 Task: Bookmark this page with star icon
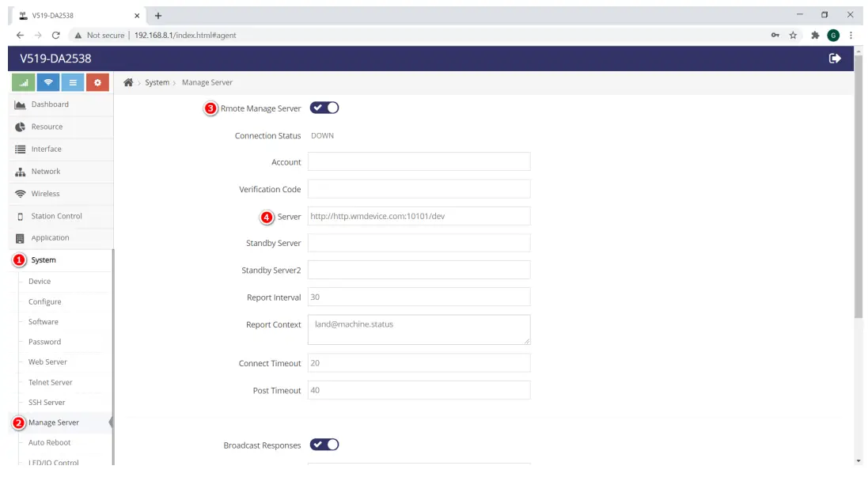(793, 35)
